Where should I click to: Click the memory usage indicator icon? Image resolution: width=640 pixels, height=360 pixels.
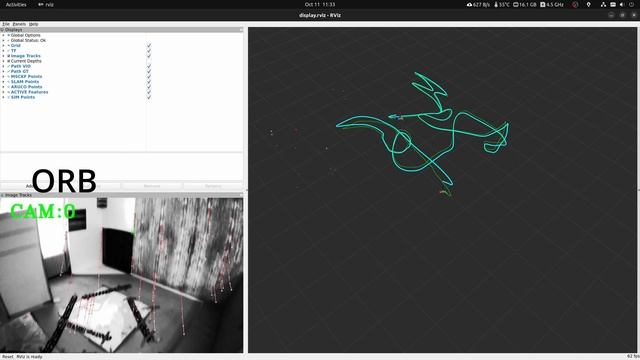(x=516, y=4)
